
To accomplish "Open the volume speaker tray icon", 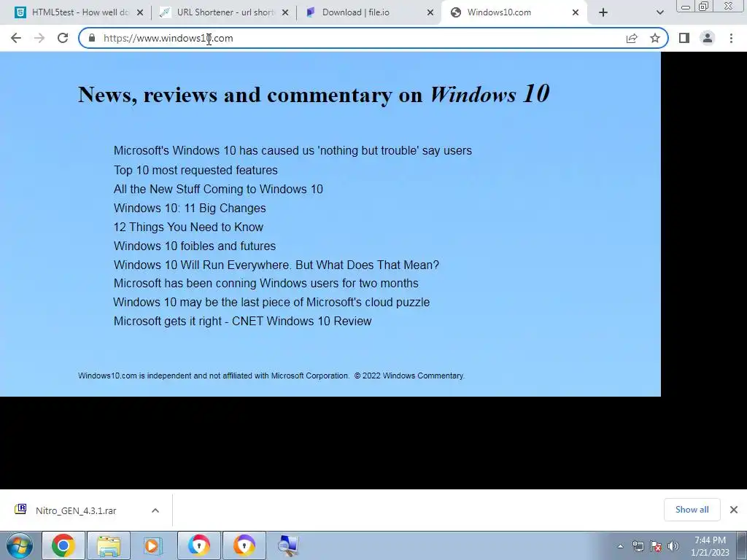I will [673, 546].
